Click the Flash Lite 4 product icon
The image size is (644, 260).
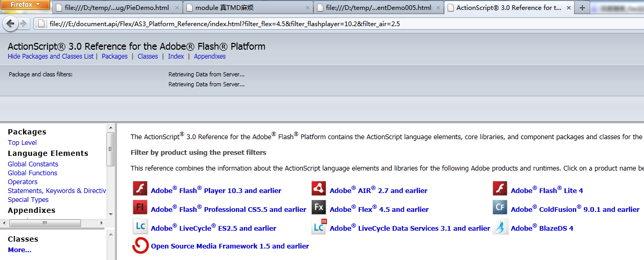[500, 188]
